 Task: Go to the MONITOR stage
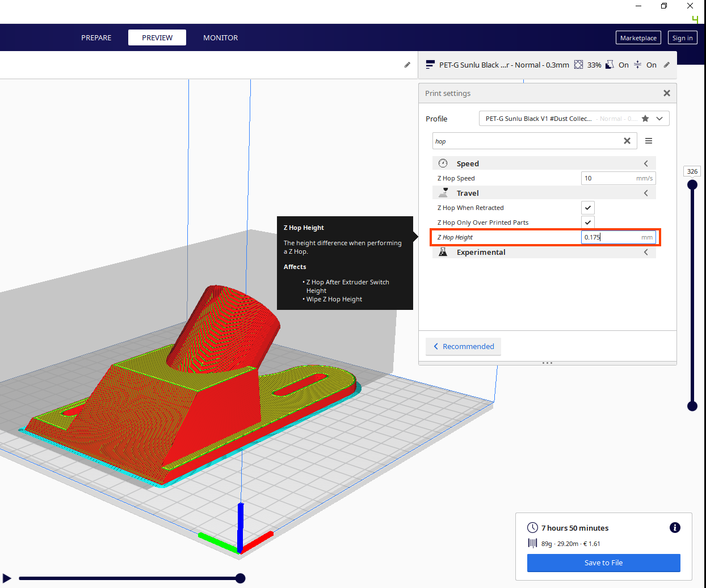pos(221,37)
